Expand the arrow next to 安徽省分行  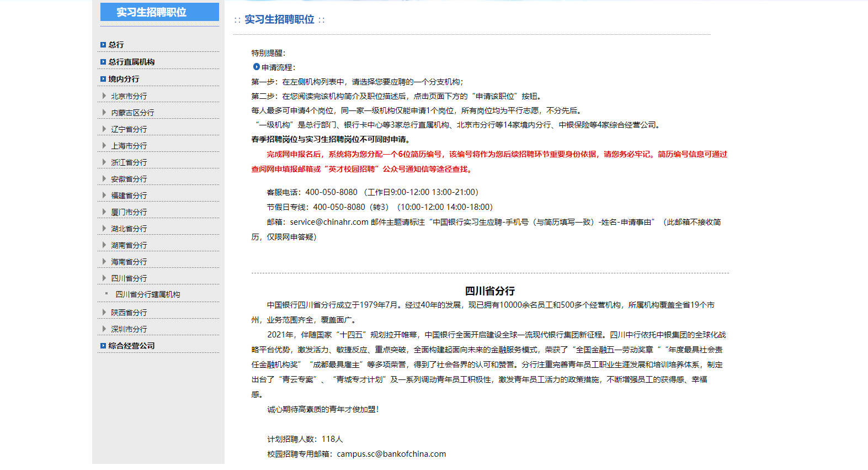[104, 178]
